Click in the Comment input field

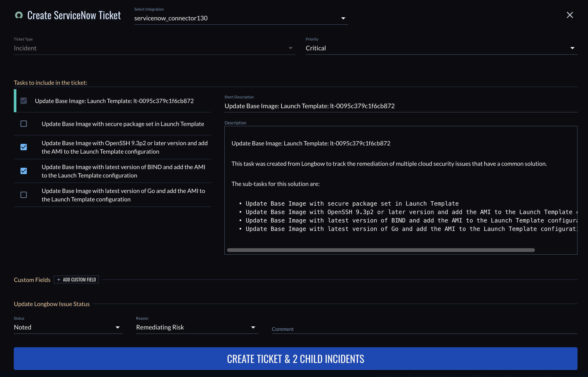click(424, 329)
